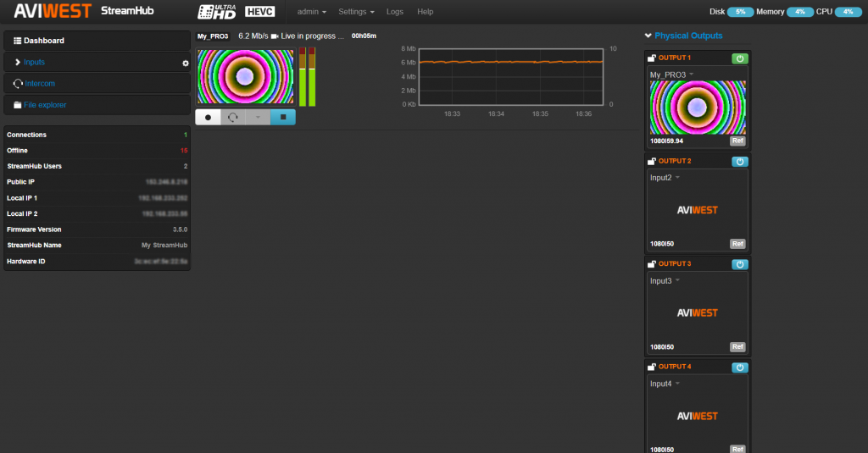Click the Output 2 AVIWEST placeholder preview
Image resolution: width=868 pixels, height=453 pixels.
[x=698, y=210]
